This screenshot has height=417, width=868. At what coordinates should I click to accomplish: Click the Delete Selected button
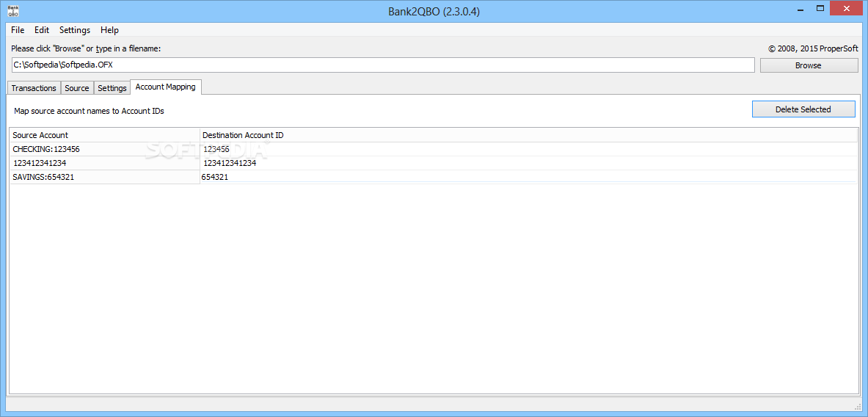point(803,109)
